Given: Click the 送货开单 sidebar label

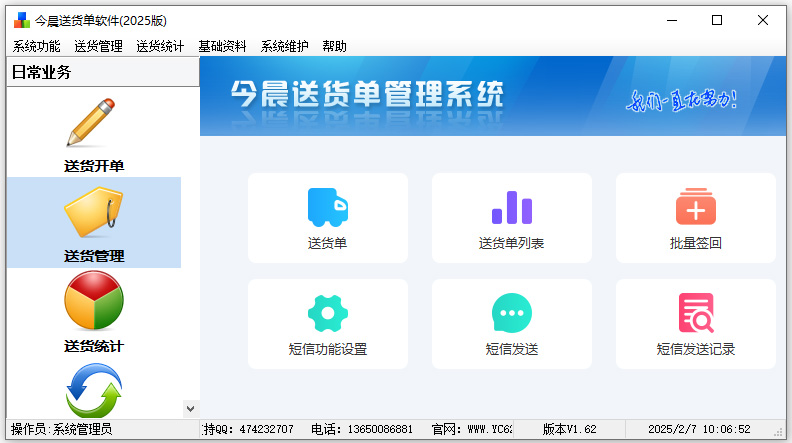Looking at the screenshot, I should point(94,166).
